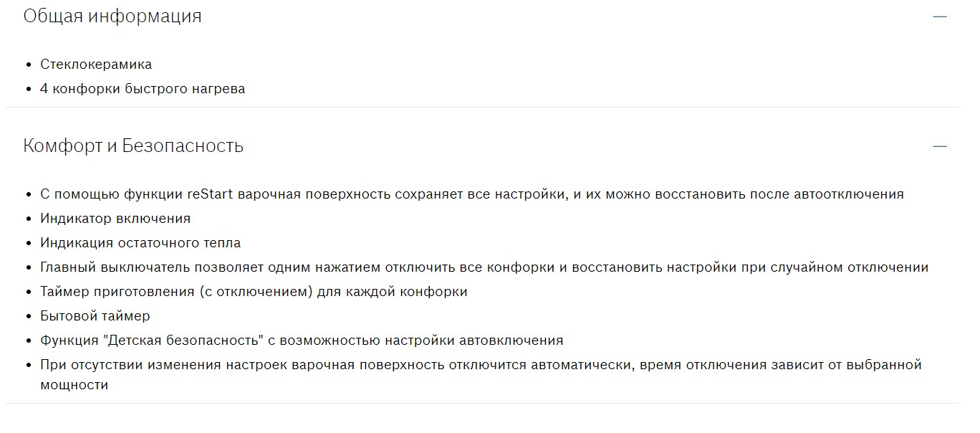Select the Индикатор включения item

click(115, 219)
